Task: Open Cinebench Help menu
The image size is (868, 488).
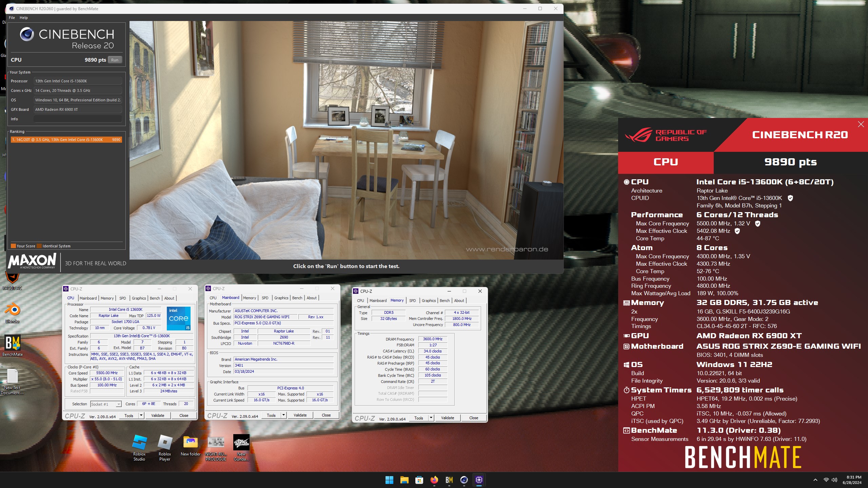Action: (x=24, y=18)
